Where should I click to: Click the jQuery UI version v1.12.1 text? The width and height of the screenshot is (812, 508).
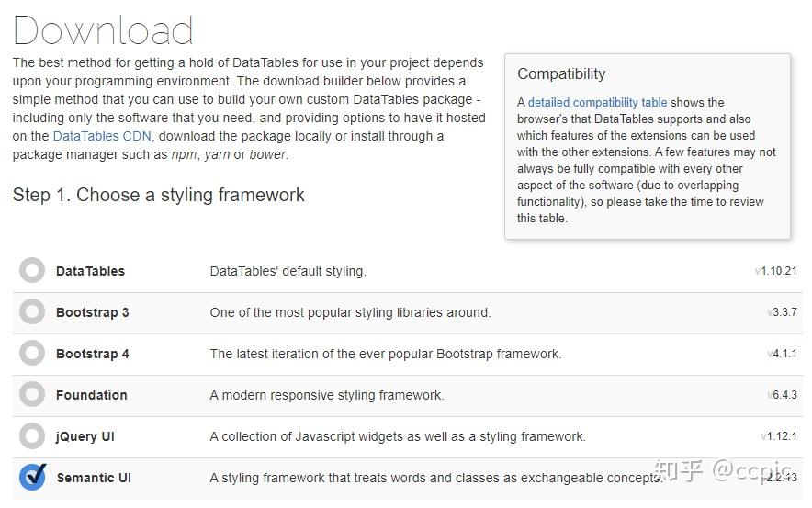coord(778,436)
